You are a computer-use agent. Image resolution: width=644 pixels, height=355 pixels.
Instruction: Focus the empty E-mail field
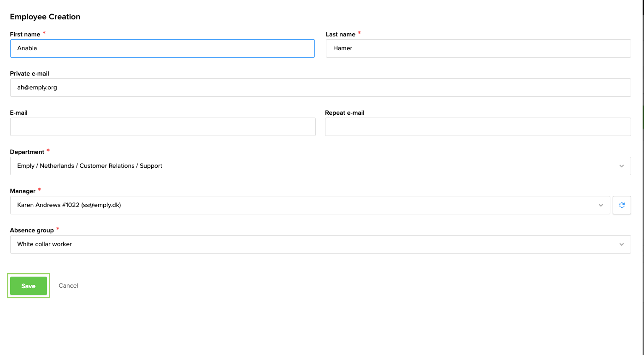[x=162, y=126]
